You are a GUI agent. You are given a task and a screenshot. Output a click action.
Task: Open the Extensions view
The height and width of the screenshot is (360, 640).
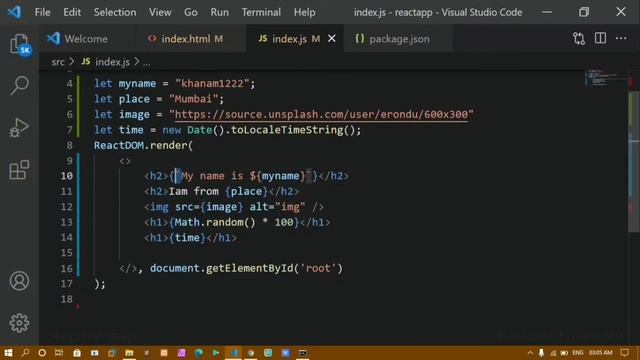coord(19,170)
